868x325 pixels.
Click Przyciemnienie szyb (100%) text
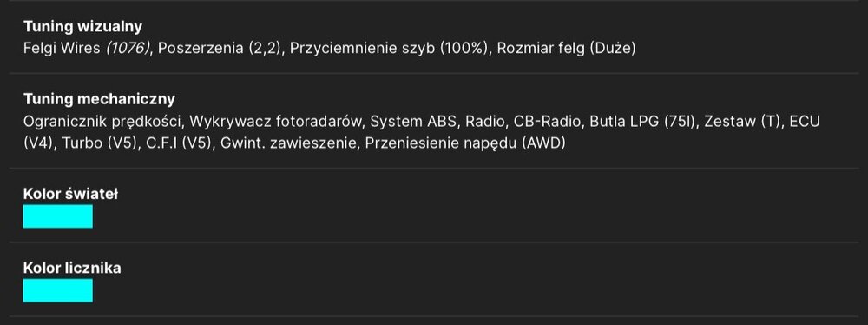click(x=389, y=49)
